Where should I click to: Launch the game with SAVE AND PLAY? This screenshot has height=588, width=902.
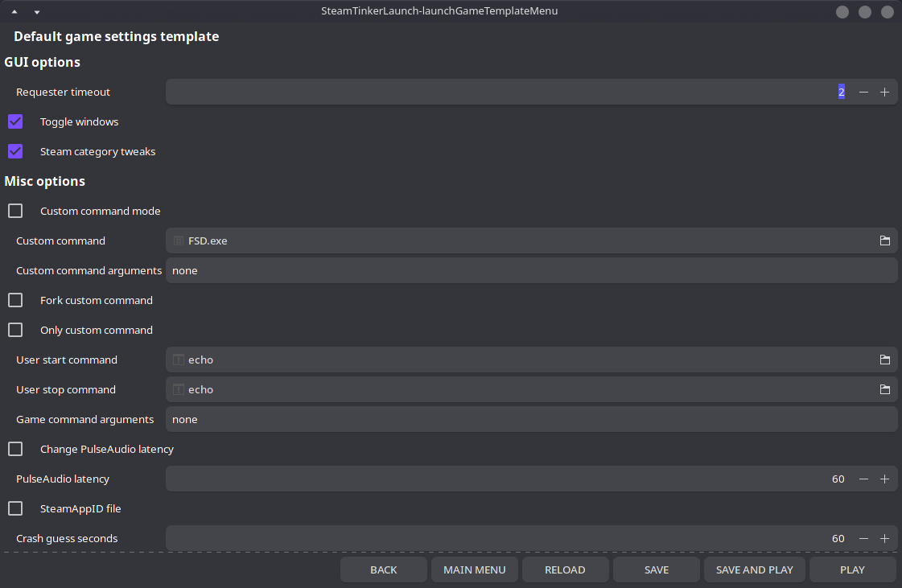[754, 569]
